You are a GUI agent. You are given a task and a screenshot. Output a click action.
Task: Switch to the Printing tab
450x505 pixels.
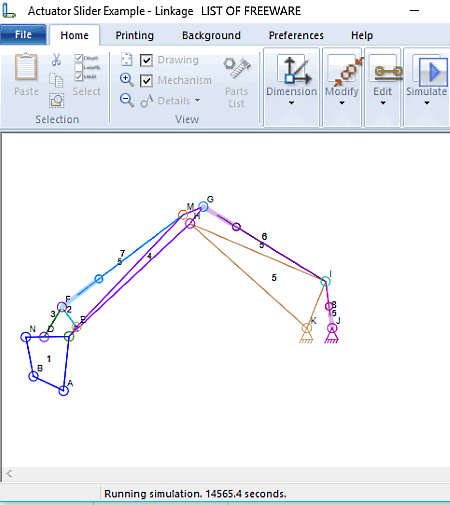[134, 35]
